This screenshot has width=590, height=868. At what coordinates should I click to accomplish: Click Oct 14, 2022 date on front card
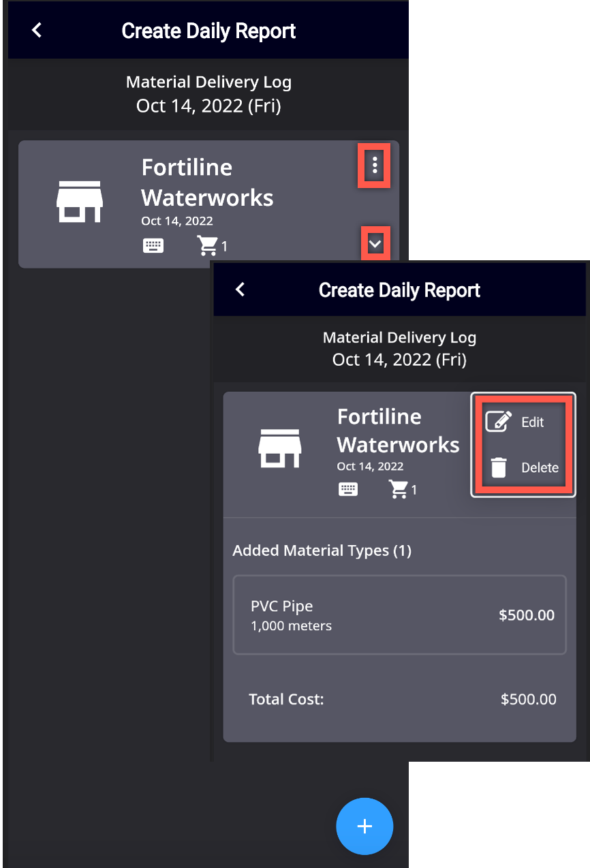click(370, 467)
